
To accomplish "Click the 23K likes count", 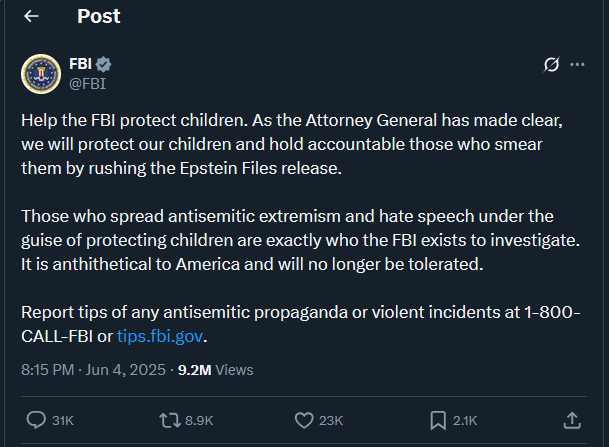I will coord(331,421).
